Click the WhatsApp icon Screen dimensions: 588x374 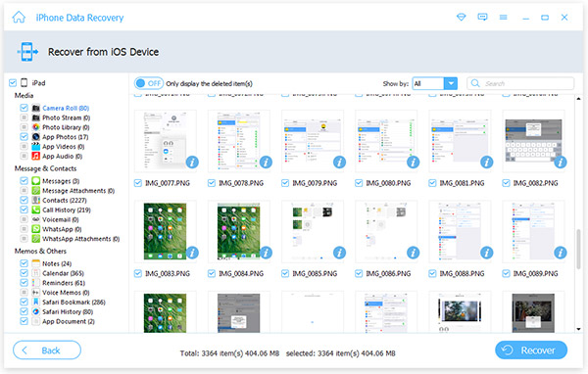tap(35, 229)
